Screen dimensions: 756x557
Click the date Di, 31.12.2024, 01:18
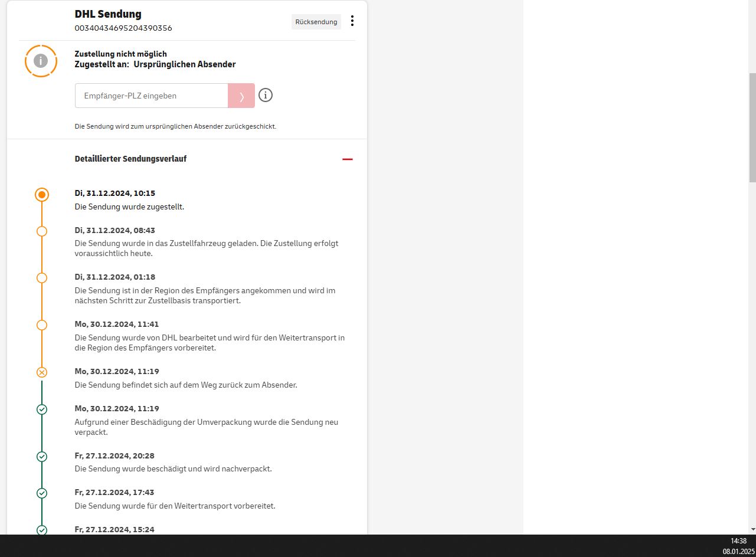pyautogui.click(x=115, y=277)
